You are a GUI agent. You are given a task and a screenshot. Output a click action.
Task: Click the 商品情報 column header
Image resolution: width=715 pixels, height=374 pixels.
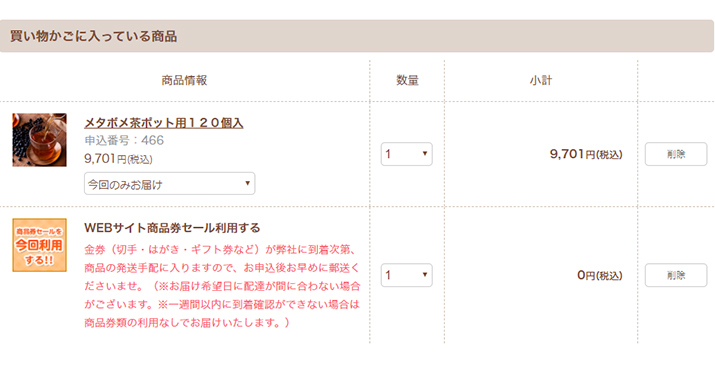click(184, 81)
